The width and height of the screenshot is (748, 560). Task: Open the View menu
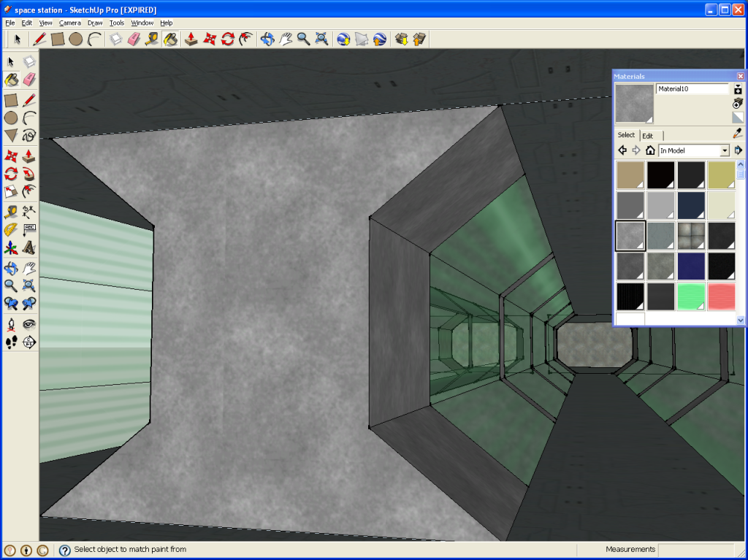45,23
